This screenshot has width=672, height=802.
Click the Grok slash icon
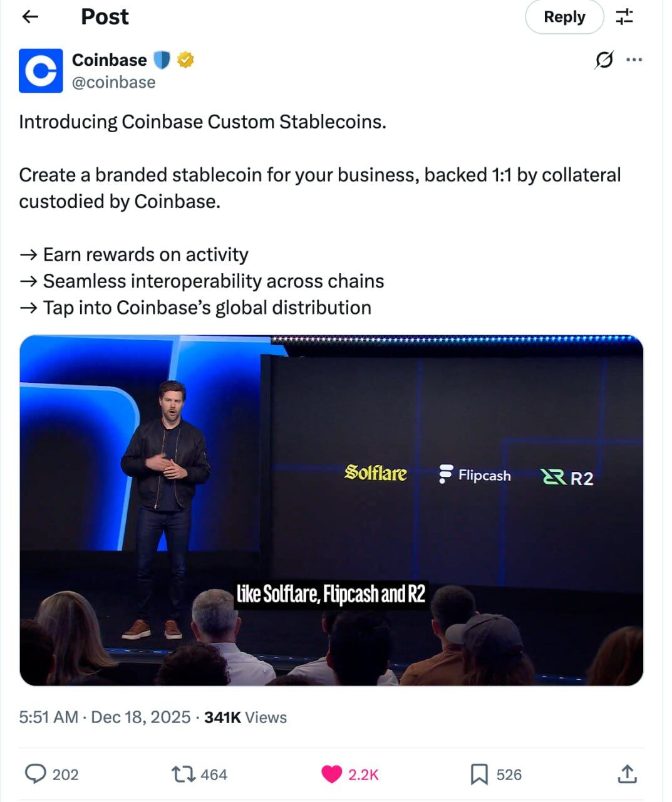coord(604,60)
